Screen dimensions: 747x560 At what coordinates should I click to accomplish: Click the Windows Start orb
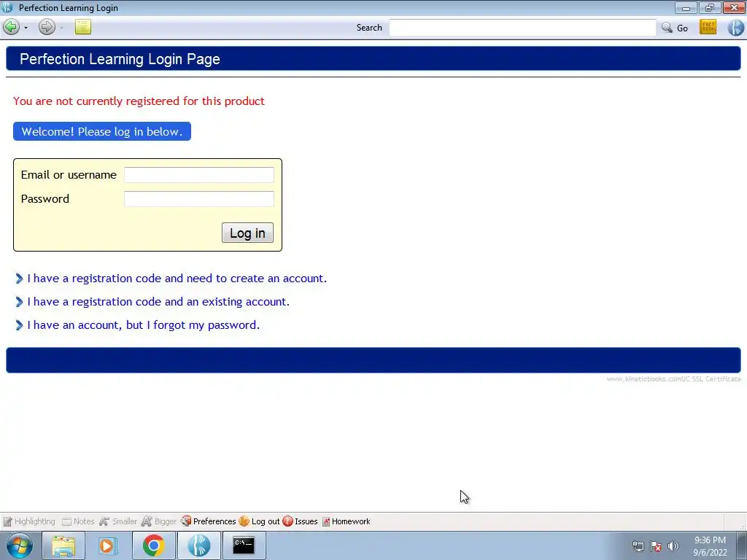[x=20, y=545]
